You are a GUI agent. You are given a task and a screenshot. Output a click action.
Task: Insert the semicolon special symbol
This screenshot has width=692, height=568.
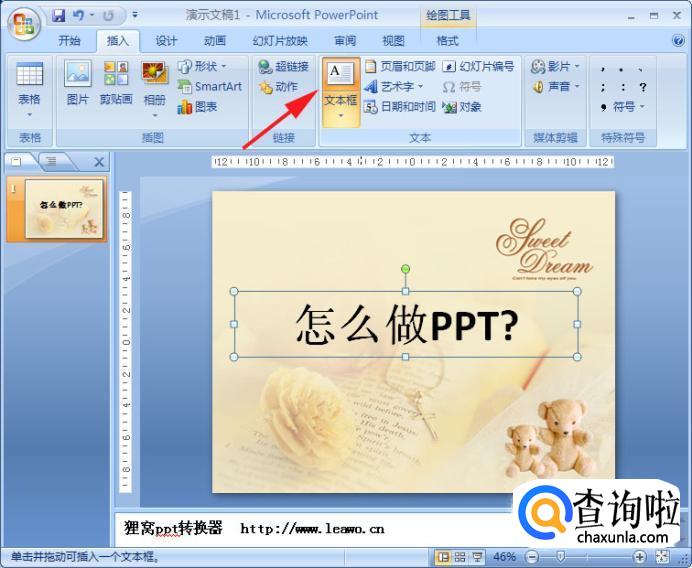603,87
